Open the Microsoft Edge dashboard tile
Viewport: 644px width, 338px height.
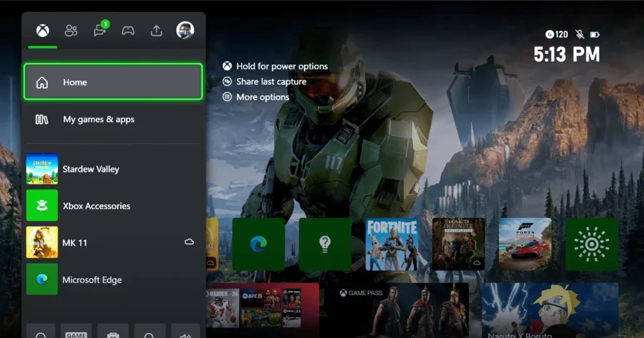(x=258, y=244)
